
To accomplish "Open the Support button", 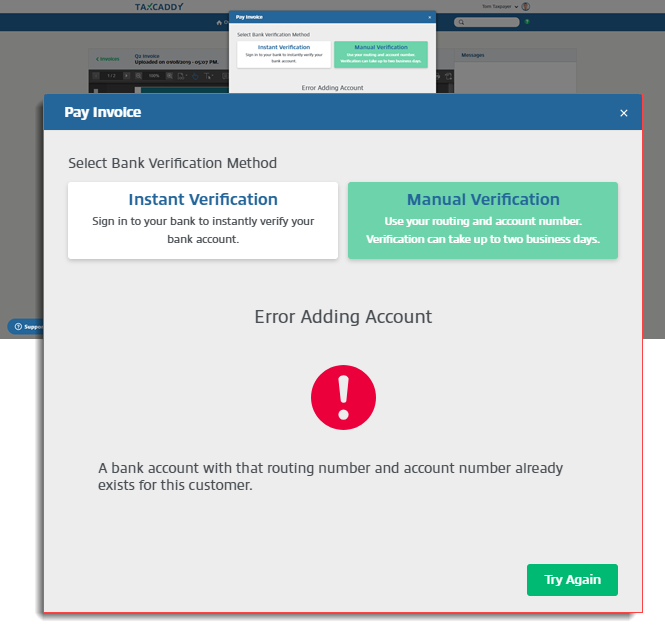I will (25, 327).
